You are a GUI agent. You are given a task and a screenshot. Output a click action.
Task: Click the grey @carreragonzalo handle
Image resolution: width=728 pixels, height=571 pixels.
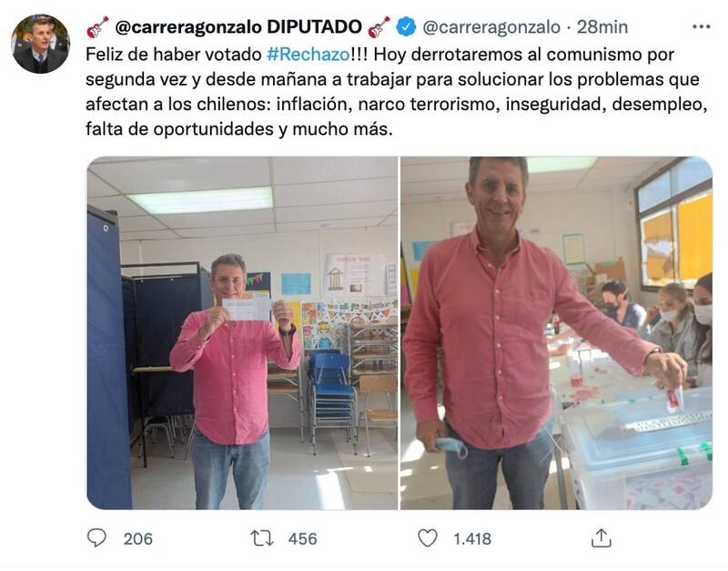491,27
